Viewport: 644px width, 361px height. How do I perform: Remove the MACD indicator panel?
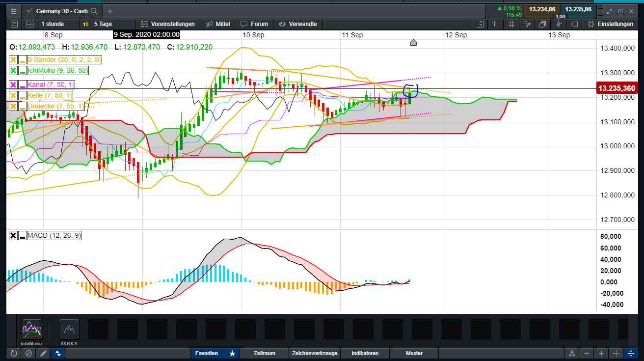[13, 236]
